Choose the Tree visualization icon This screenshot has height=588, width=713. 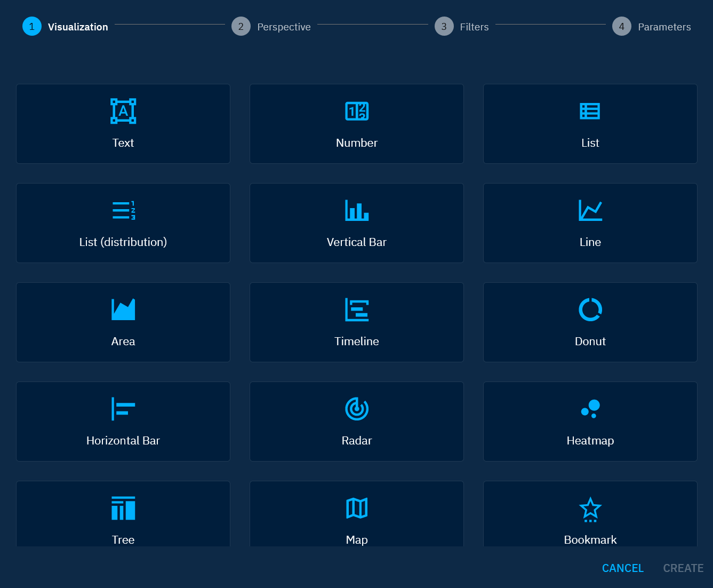(x=123, y=508)
